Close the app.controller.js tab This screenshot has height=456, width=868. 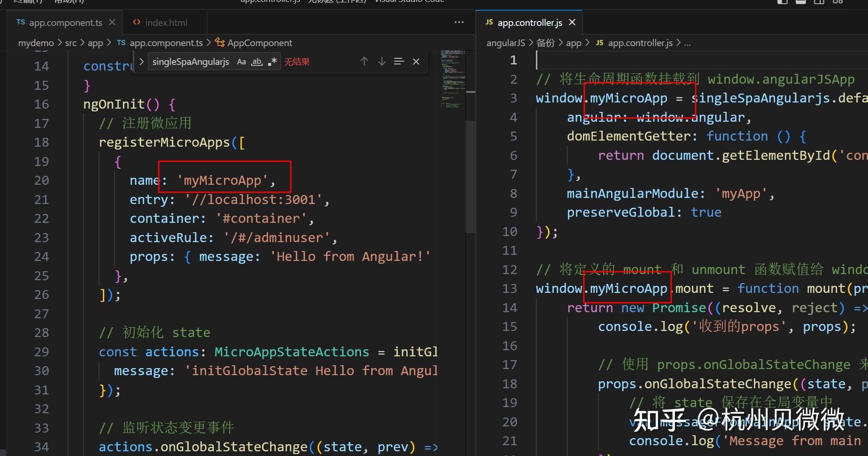(572, 22)
